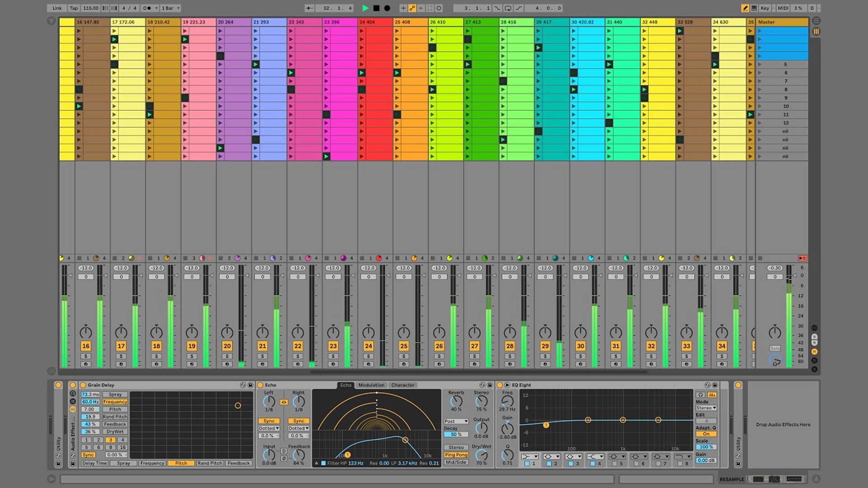Select Grain Delay X-axis Rand Pitch

point(210,463)
